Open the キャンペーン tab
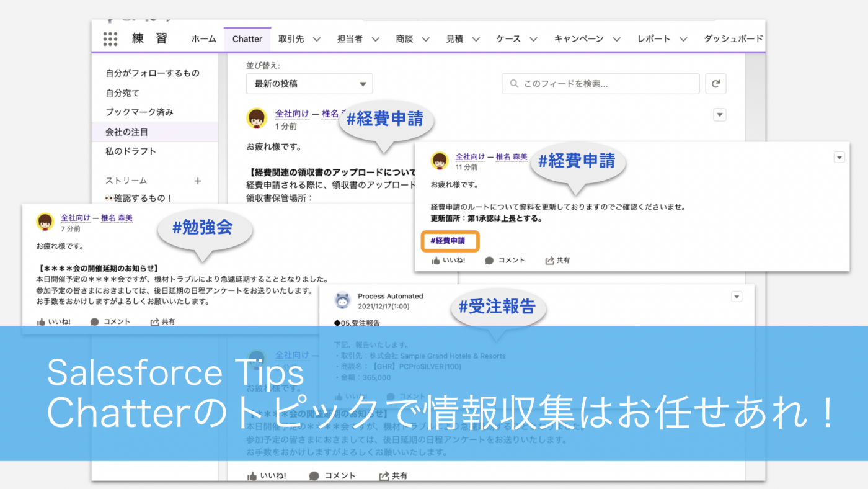The height and width of the screenshot is (489, 868). click(x=578, y=38)
